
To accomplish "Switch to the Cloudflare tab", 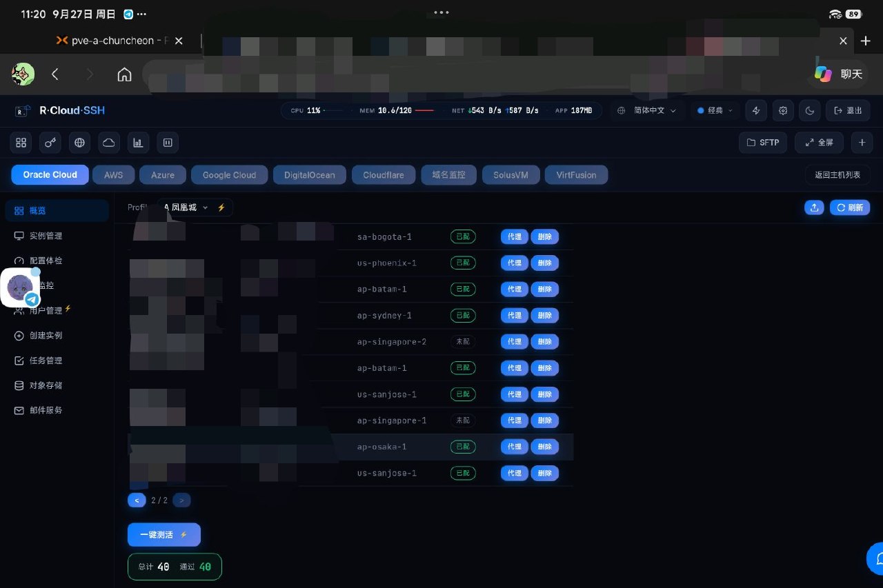I will pyautogui.click(x=384, y=175).
